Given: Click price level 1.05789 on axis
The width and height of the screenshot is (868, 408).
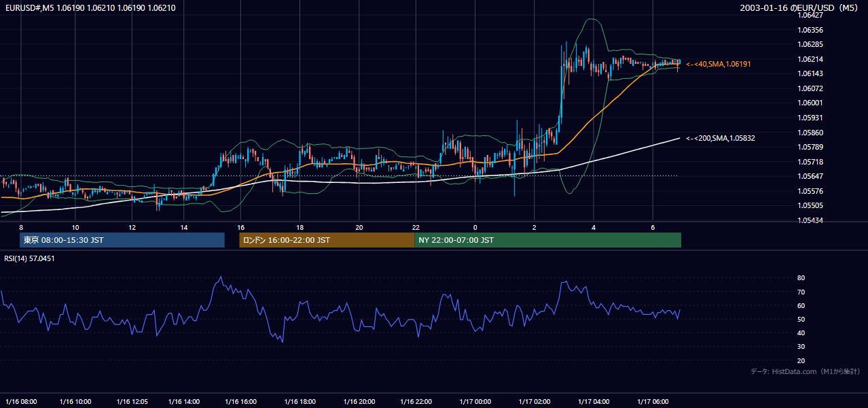Looking at the screenshot, I should (811, 147).
